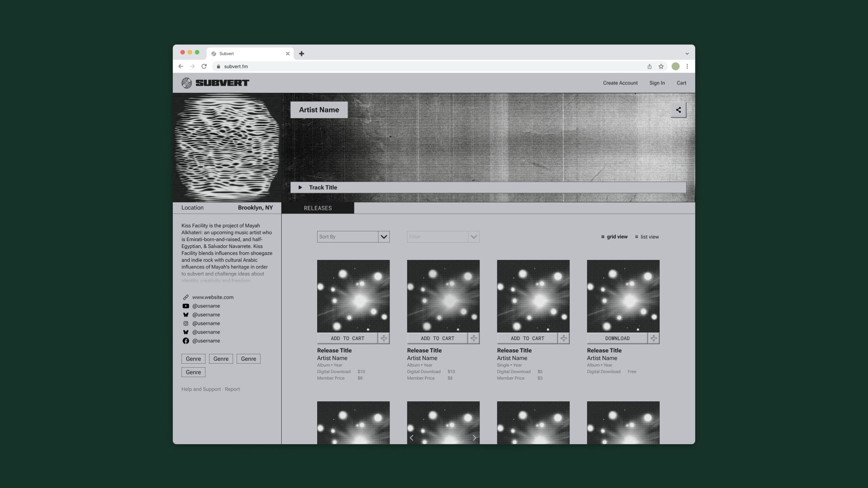This screenshot has width=868, height=488.
Task: Click the Facebook @username icon
Action: pos(186,341)
